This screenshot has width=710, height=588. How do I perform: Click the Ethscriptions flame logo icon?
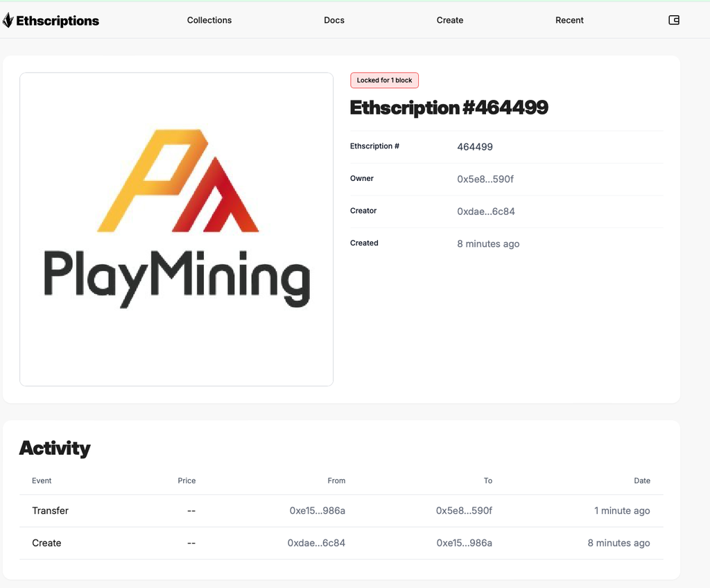click(8, 20)
